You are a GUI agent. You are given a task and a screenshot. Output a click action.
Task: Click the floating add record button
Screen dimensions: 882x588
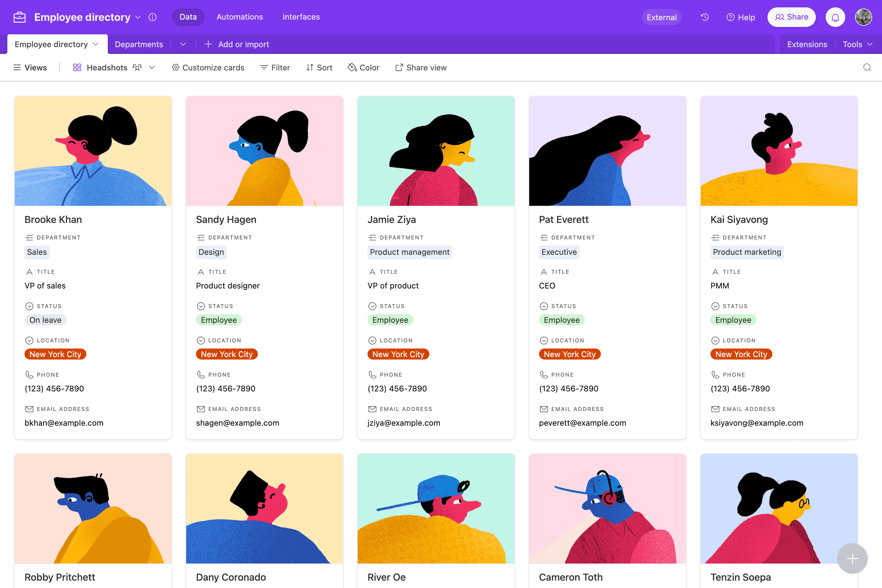pyautogui.click(x=852, y=558)
